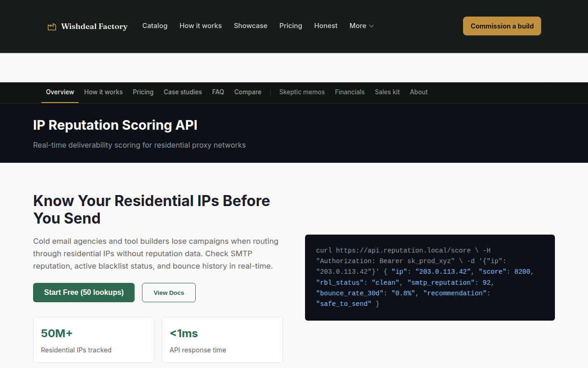Open the Sales kit tab
This screenshot has height=368, width=588.
point(387,92)
